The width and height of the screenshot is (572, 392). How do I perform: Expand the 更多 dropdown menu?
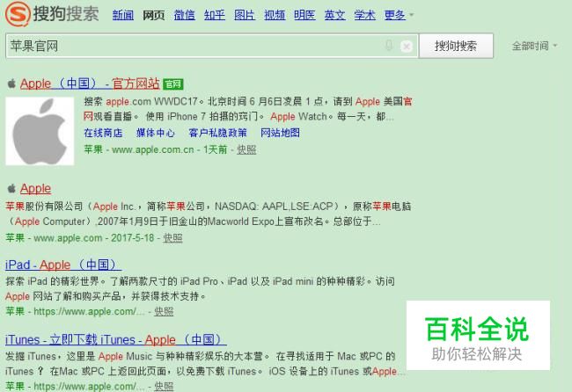tap(399, 15)
